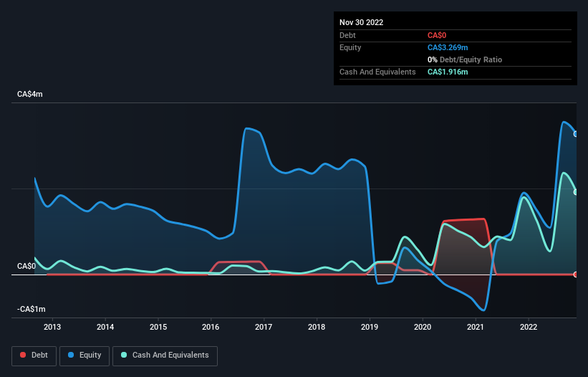Image resolution: width=588 pixels, height=377 pixels.
Task: Select the 2020 x-axis label
Action: click(x=423, y=327)
